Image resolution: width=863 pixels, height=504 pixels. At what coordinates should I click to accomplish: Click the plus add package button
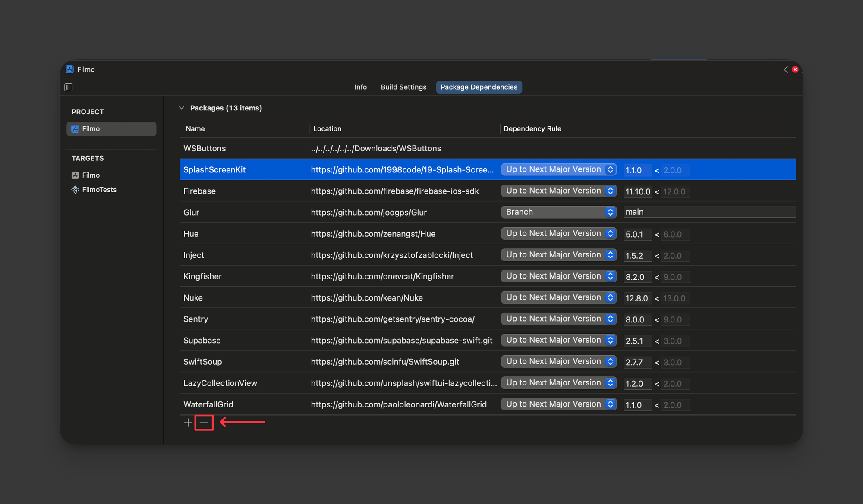pyautogui.click(x=188, y=423)
